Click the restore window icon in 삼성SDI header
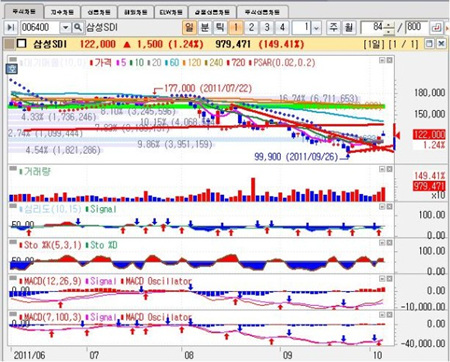 point(429,44)
